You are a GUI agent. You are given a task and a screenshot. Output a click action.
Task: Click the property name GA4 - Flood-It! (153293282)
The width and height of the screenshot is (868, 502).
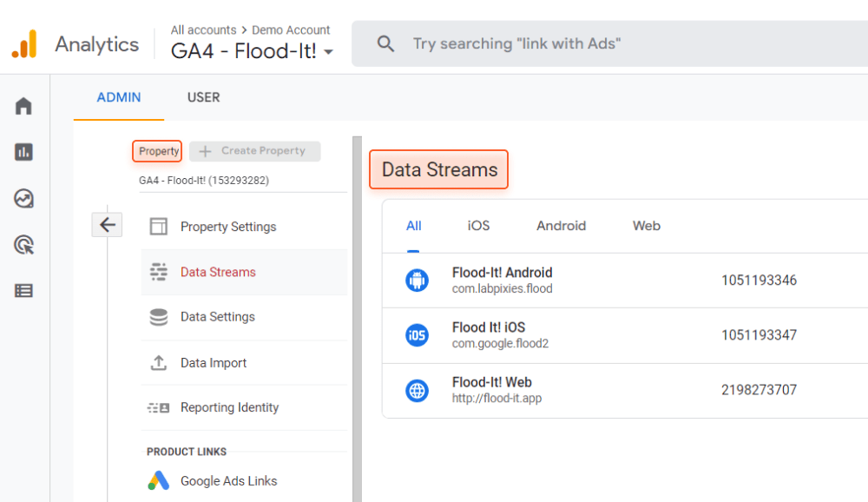coord(204,181)
